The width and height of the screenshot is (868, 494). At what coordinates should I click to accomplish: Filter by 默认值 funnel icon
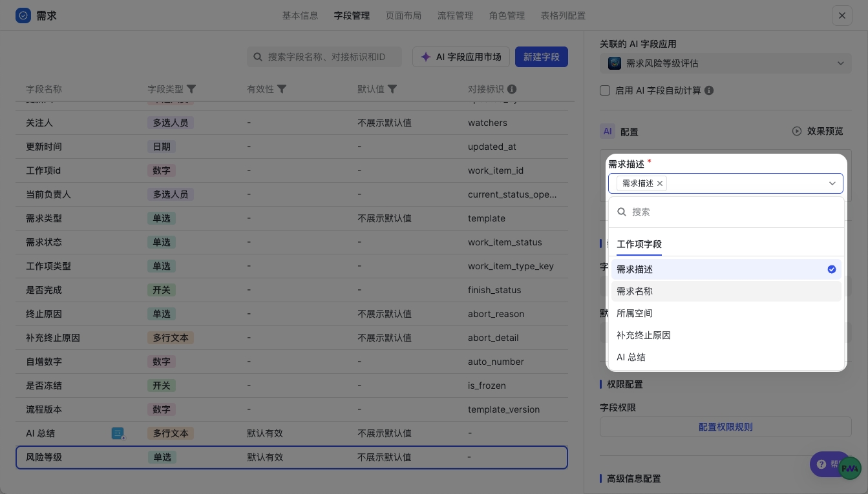(392, 89)
